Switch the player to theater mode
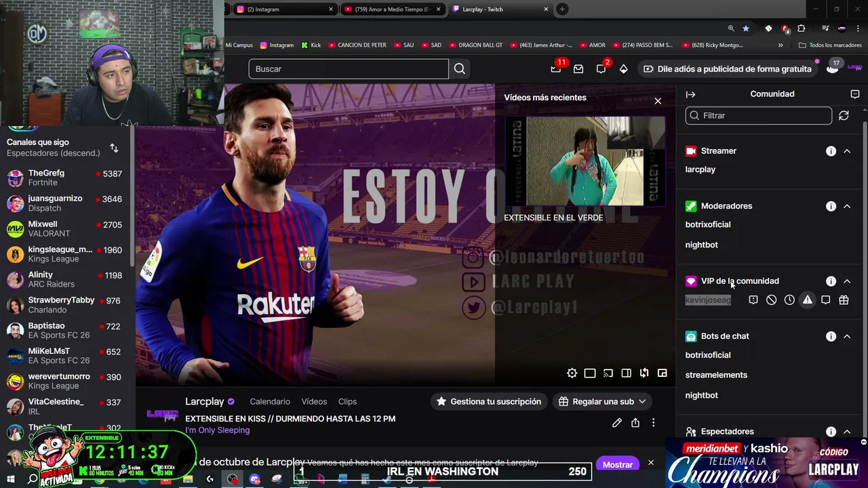 point(590,373)
